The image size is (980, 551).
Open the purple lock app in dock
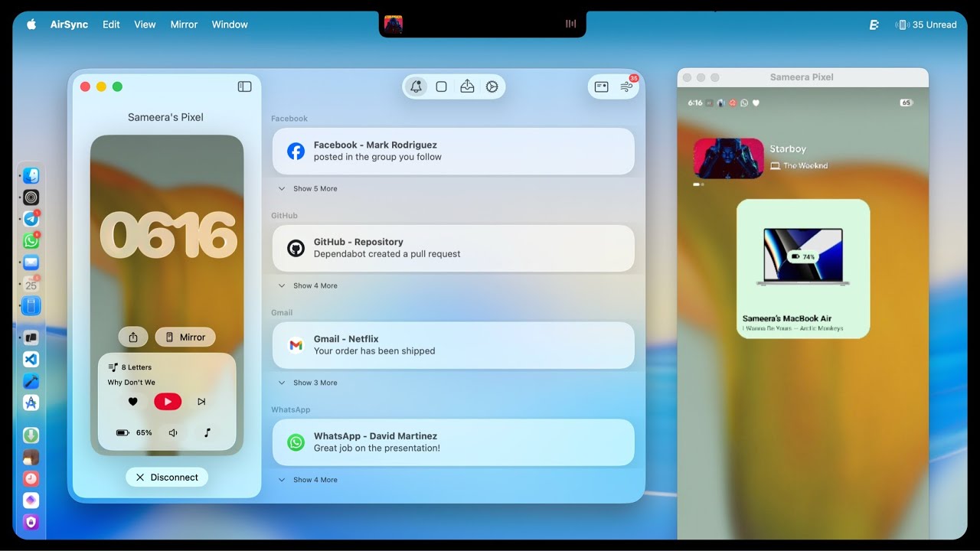[31, 522]
